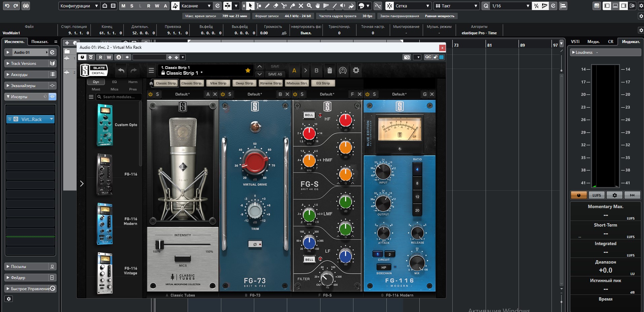
Task: Switch to the B comparison slot
Action: pos(316,71)
